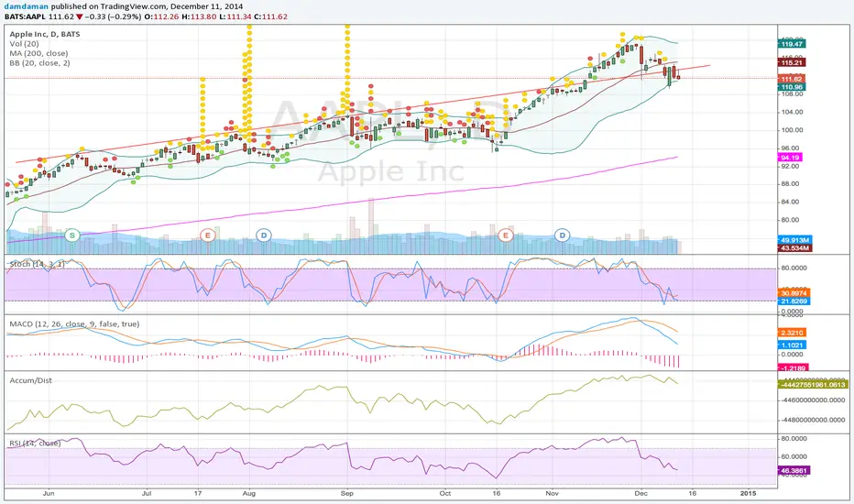
Task: Click the Nov label on time axis
Action: (x=553, y=493)
